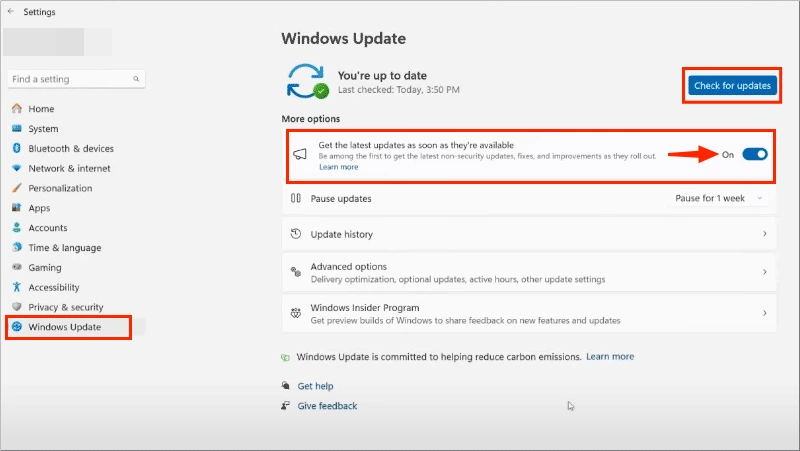Viewport: 800px width, 451px height.
Task: Open the Get help link
Action: coord(315,386)
